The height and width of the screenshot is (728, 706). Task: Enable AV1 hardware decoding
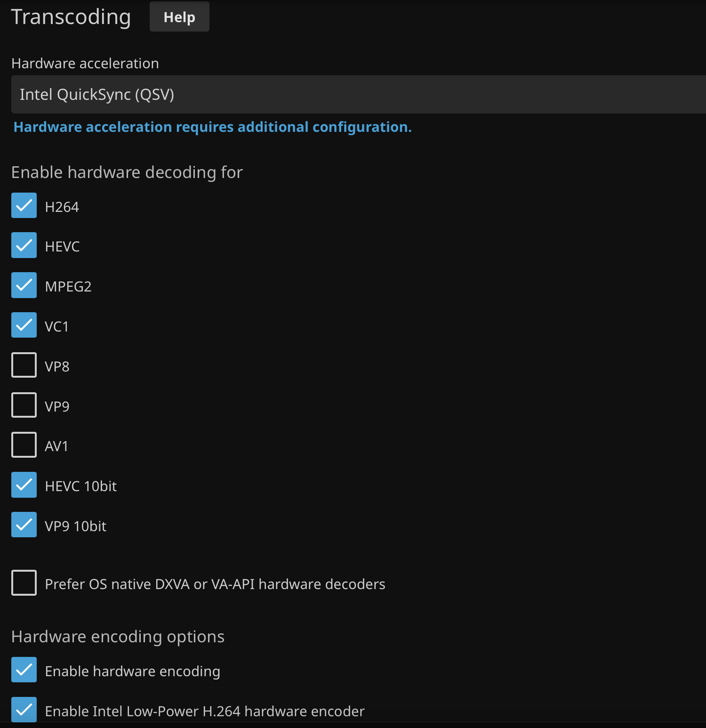(x=24, y=445)
